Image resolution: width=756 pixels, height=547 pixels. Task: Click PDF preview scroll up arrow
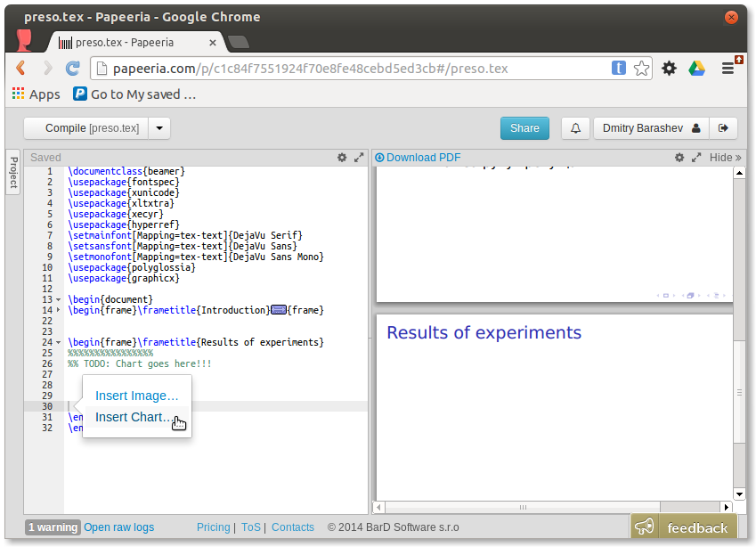pos(739,173)
